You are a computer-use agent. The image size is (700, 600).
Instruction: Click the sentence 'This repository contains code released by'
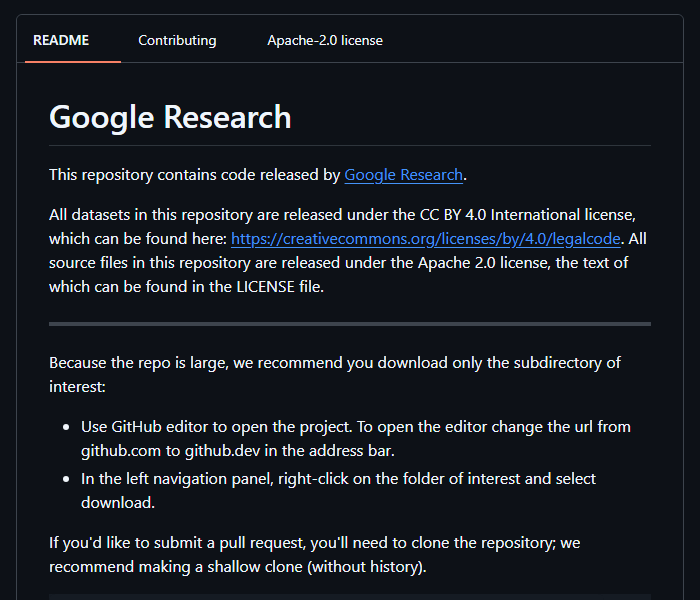pyautogui.click(x=195, y=175)
